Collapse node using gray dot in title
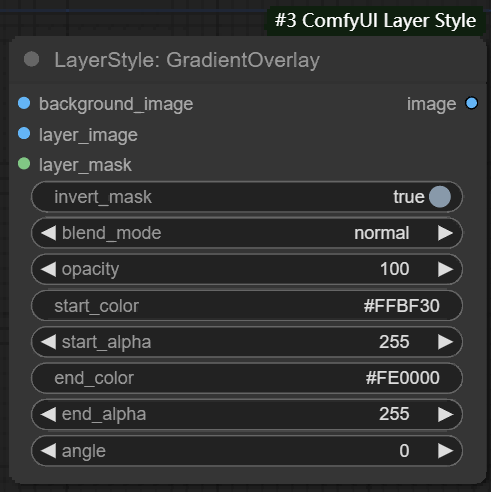The image size is (491, 492). (x=32, y=59)
